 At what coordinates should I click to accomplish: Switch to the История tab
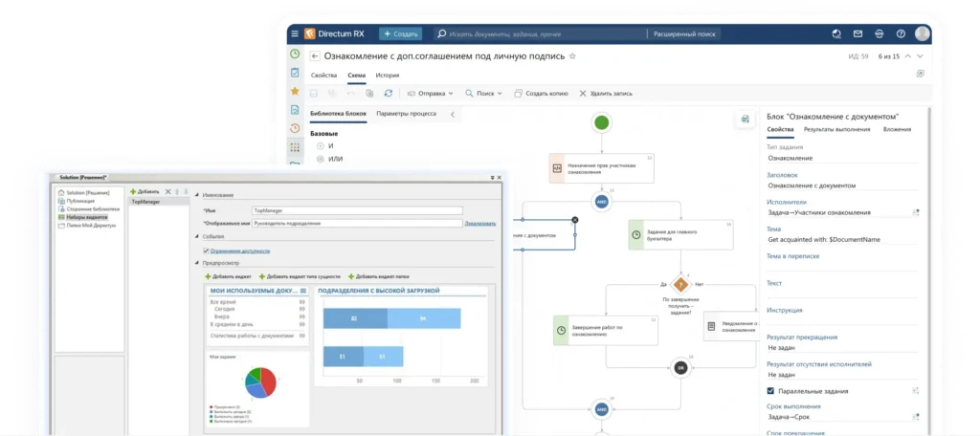coord(388,75)
